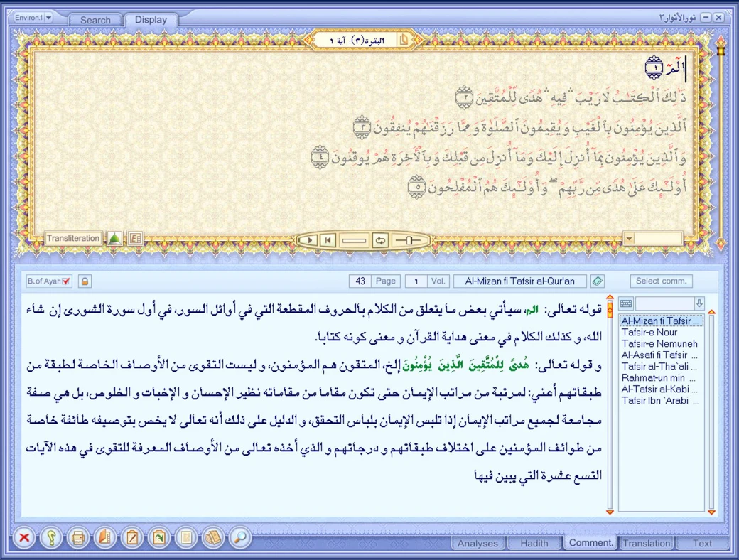Image resolution: width=739 pixels, height=560 pixels.
Task: Click the Page label button
Action: pos(386,281)
